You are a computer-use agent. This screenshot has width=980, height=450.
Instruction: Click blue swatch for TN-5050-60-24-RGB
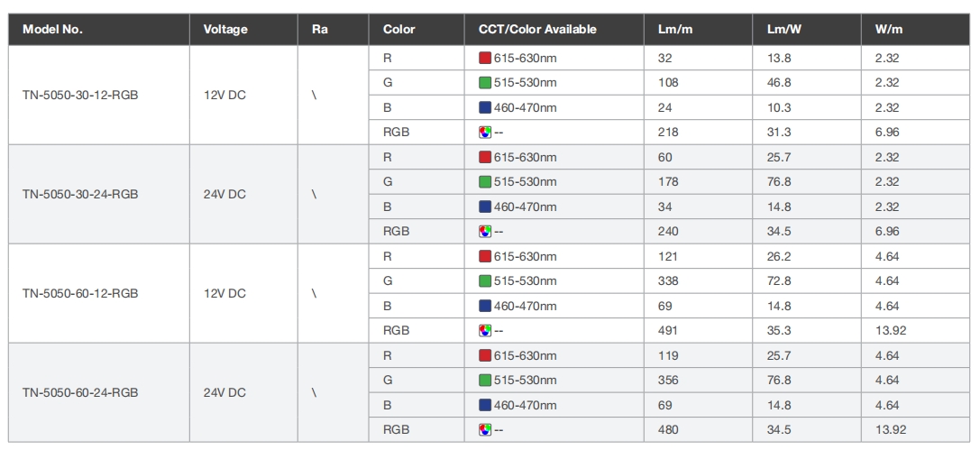point(485,405)
